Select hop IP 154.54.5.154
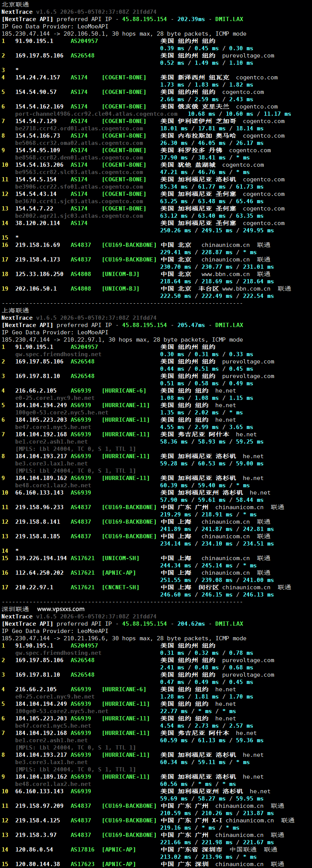The height and width of the screenshot is (868, 312). tap(36, 179)
